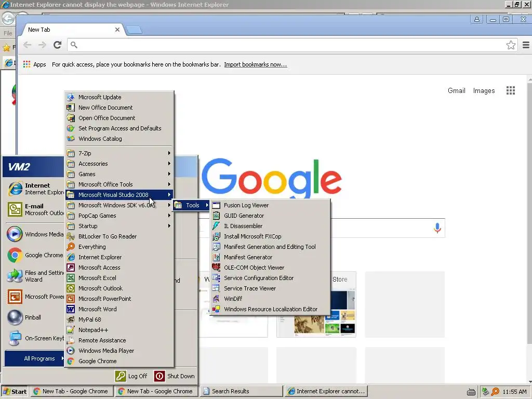Open Windows Resource Localization Editor icon

pyautogui.click(x=216, y=309)
